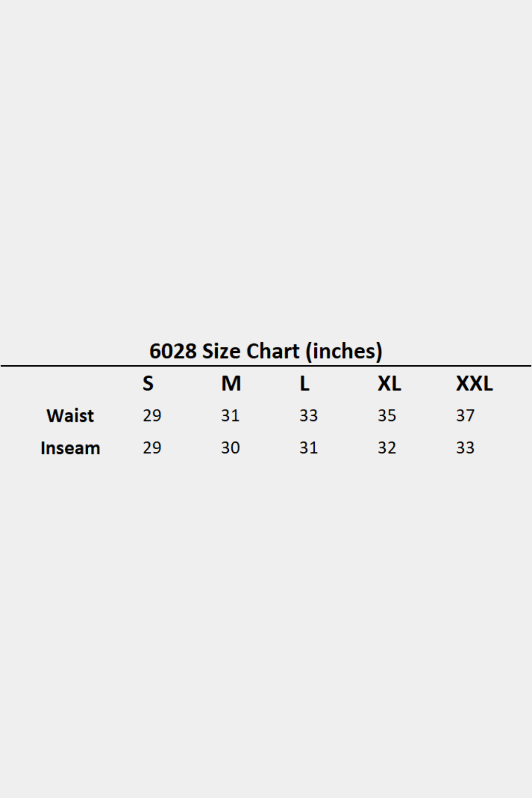532x798 pixels.
Task: Click the word "(inches)" in the title
Action: (x=344, y=352)
